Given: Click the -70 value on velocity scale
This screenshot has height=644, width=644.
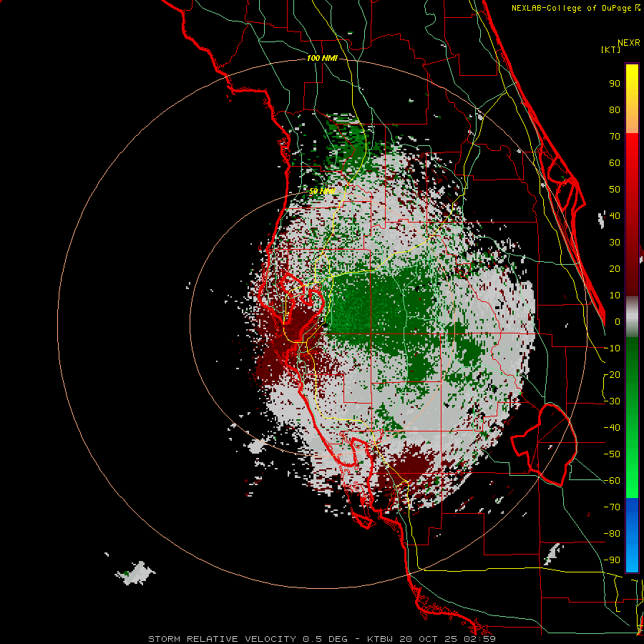Looking at the screenshot, I should point(613,507).
